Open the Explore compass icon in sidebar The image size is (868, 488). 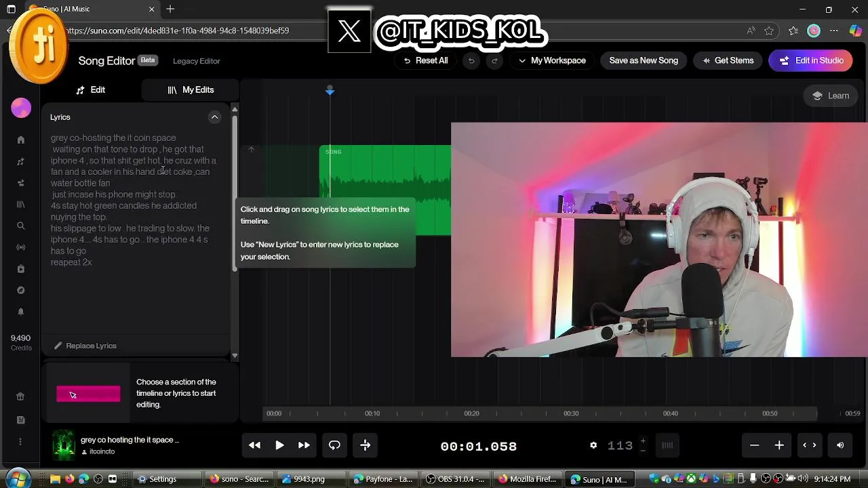coord(21,290)
